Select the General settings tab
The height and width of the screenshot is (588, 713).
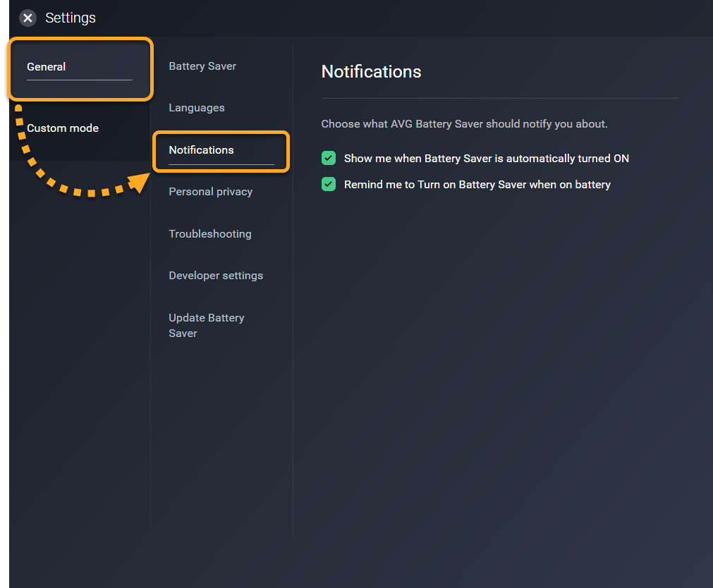[47, 67]
